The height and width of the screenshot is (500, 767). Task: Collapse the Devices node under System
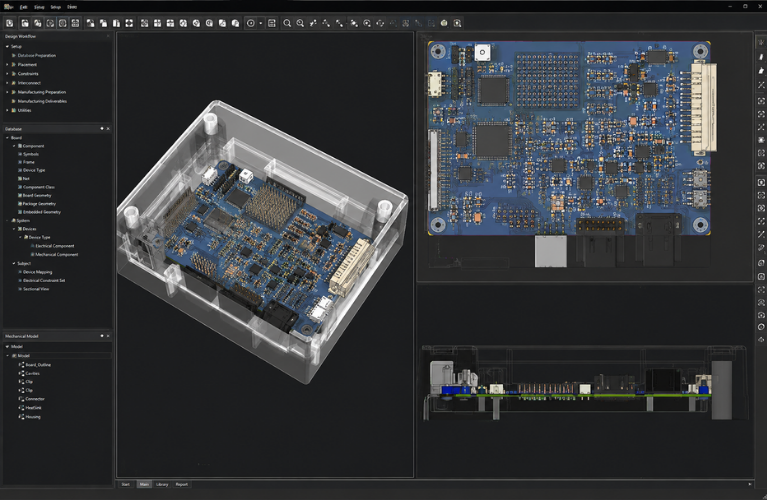14,229
